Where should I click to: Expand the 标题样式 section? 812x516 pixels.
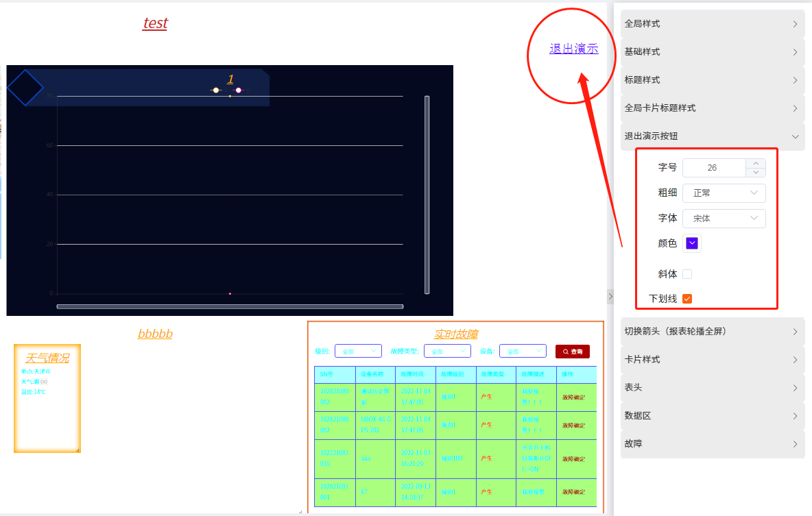point(712,79)
